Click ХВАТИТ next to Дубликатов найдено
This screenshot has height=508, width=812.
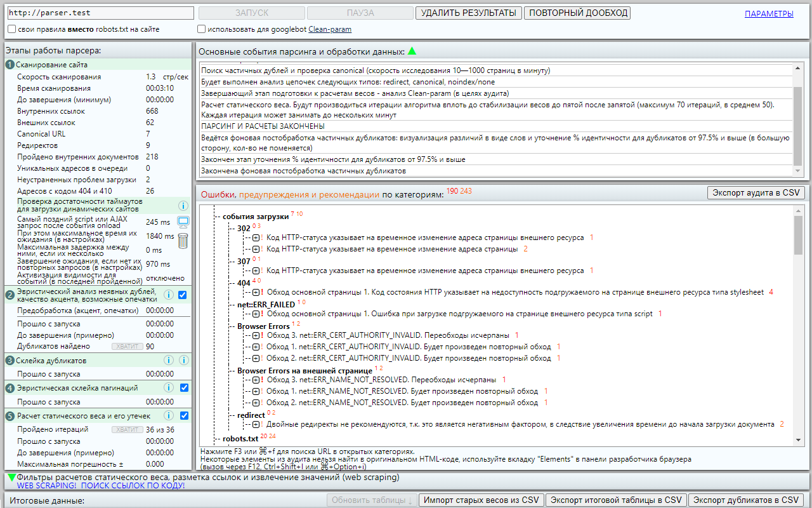[128, 347]
